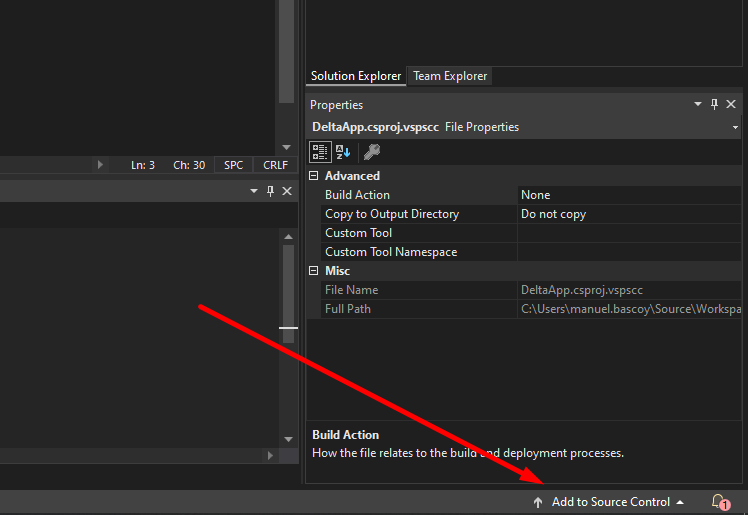Collapse the Misc property category
748x515 pixels.
(x=314, y=271)
